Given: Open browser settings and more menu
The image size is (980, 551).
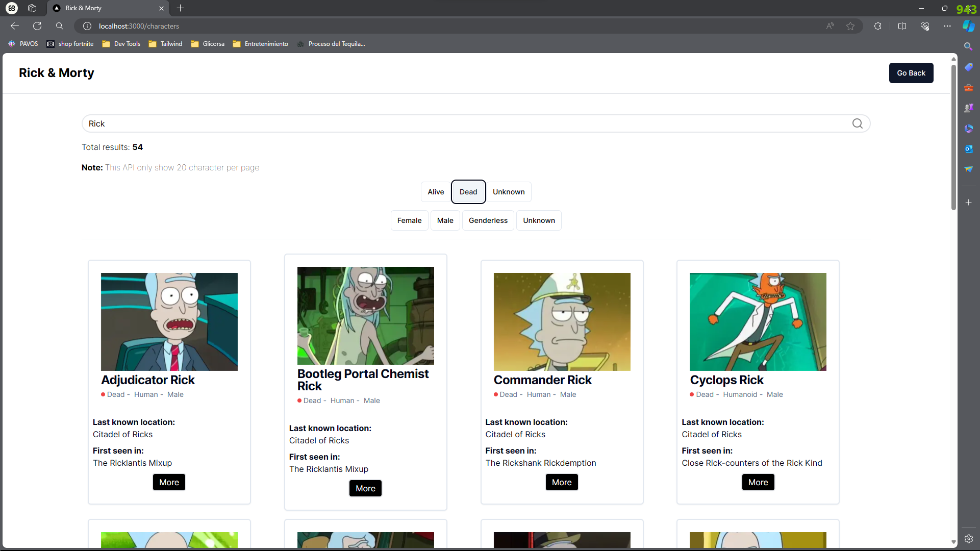Looking at the screenshot, I should click(x=947, y=26).
